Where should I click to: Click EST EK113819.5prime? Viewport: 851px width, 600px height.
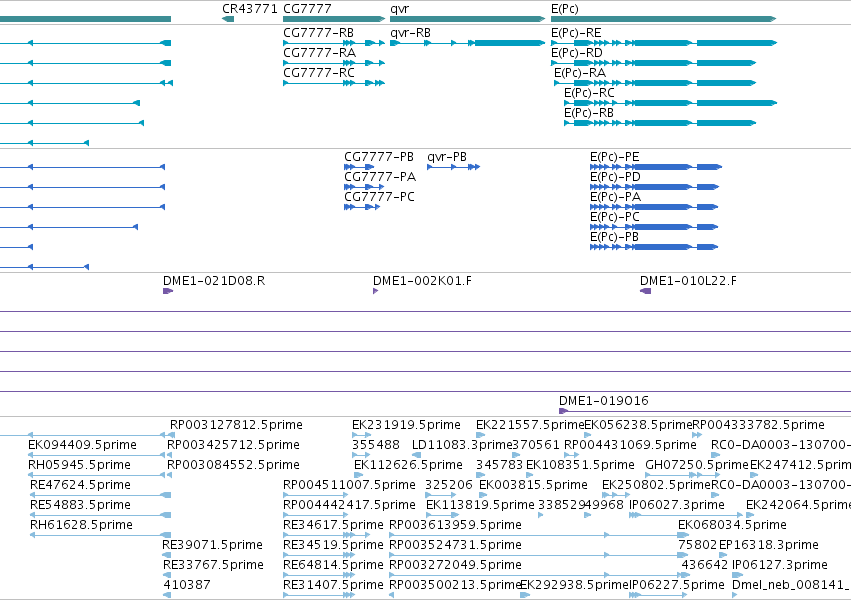click(x=480, y=505)
